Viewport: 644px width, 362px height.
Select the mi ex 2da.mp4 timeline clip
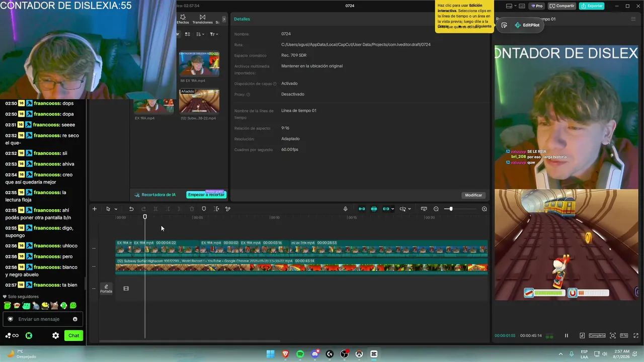(389, 248)
